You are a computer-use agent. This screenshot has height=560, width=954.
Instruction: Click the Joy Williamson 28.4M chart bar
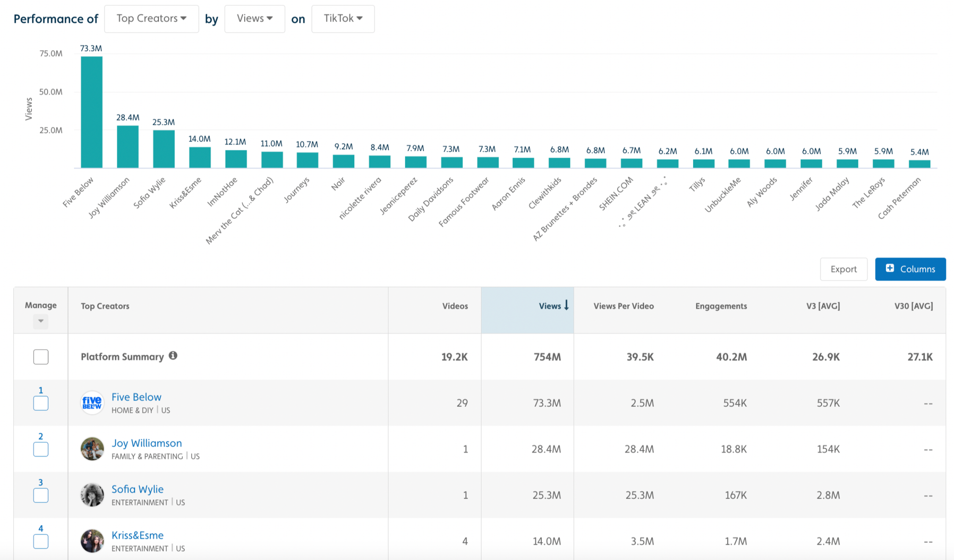point(128,147)
